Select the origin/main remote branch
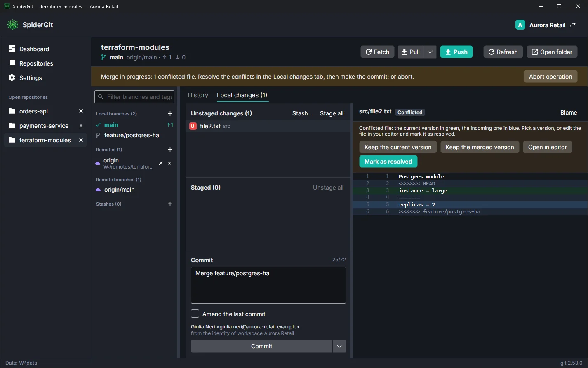Viewport: 588px width, 368px height. (x=119, y=190)
